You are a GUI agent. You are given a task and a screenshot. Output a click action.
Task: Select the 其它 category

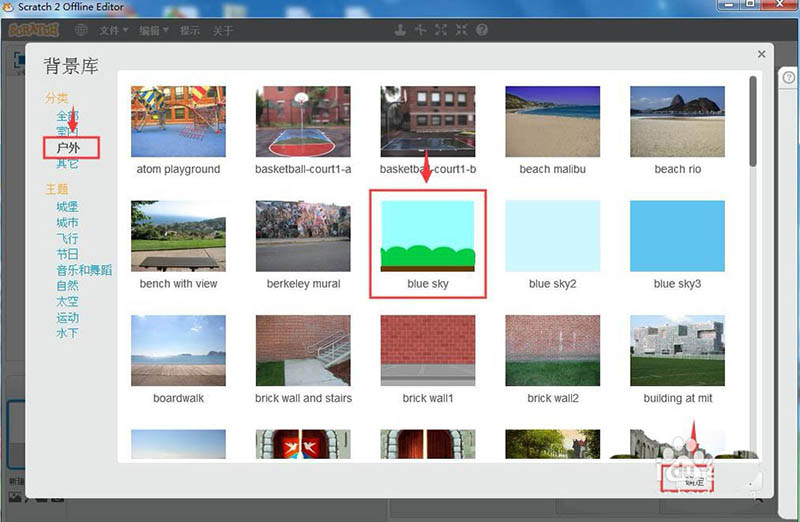(67, 163)
